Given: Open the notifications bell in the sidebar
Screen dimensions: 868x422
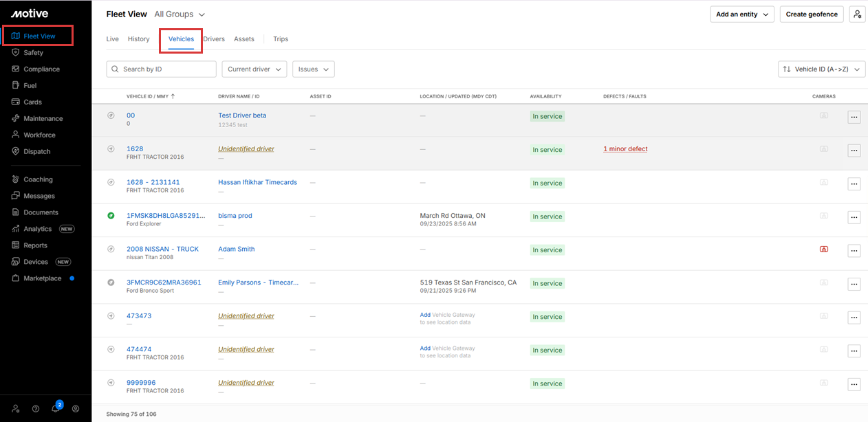Looking at the screenshot, I should tap(56, 408).
